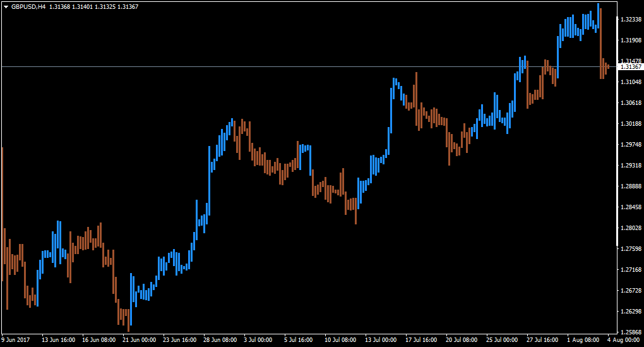Screen dimensions: 644x347
Task: Click the 1.26728 price axis label
Action: tap(631, 290)
